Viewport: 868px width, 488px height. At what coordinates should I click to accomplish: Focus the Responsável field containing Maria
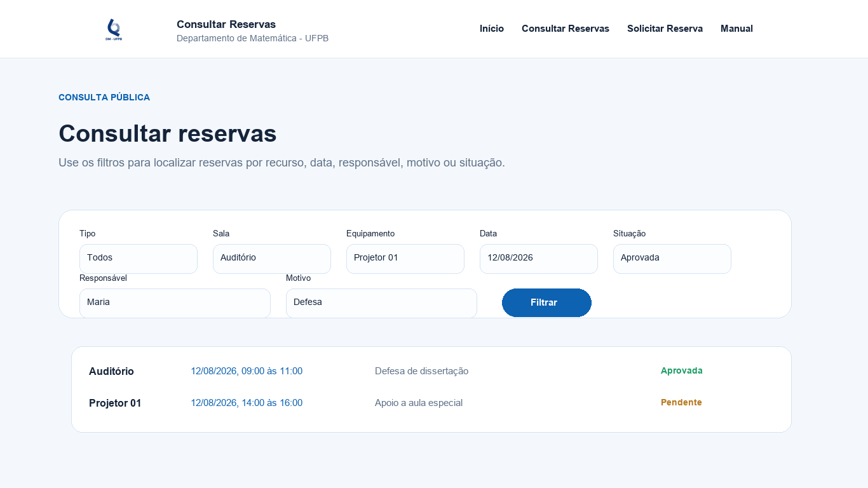click(175, 303)
